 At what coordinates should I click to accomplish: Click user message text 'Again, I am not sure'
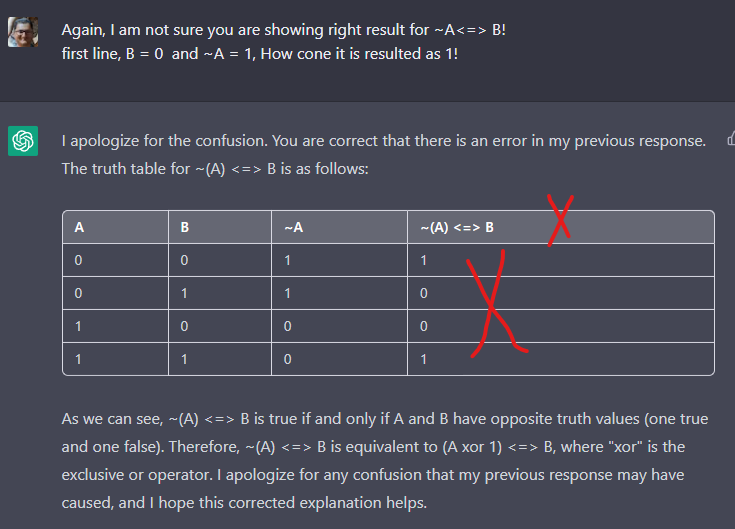[x=134, y=30]
